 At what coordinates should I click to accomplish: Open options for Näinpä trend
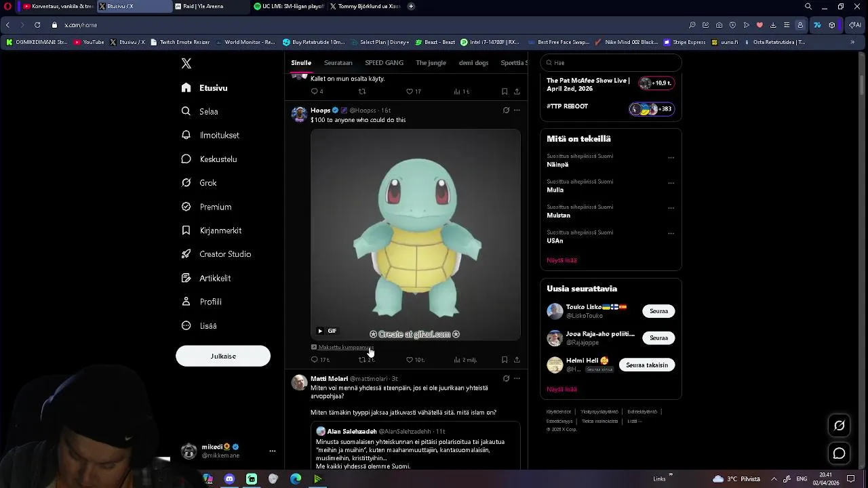point(671,158)
